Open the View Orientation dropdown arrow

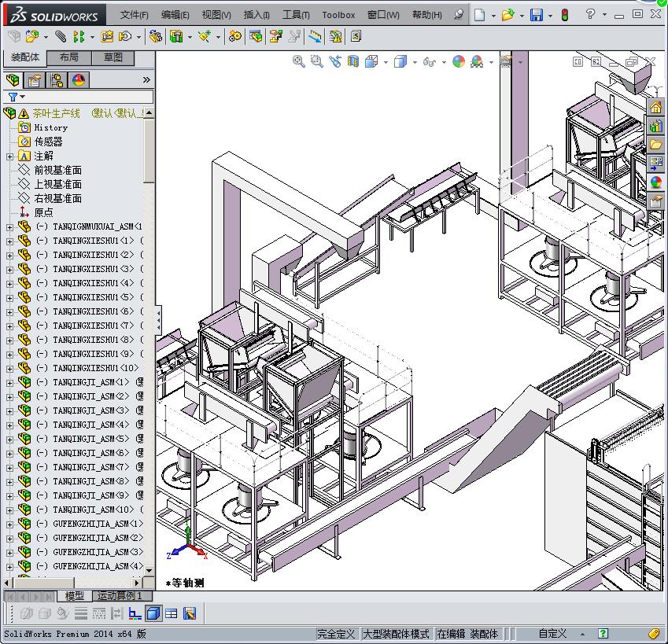click(x=386, y=63)
